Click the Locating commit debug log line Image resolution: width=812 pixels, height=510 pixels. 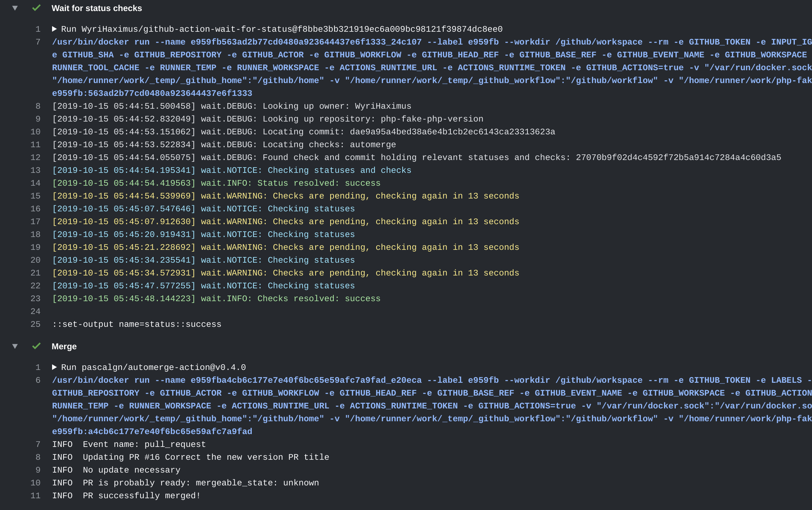click(x=303, y=132)
